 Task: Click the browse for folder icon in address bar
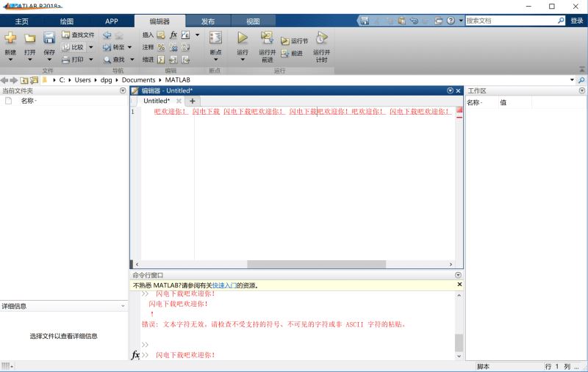pos(34,80)
